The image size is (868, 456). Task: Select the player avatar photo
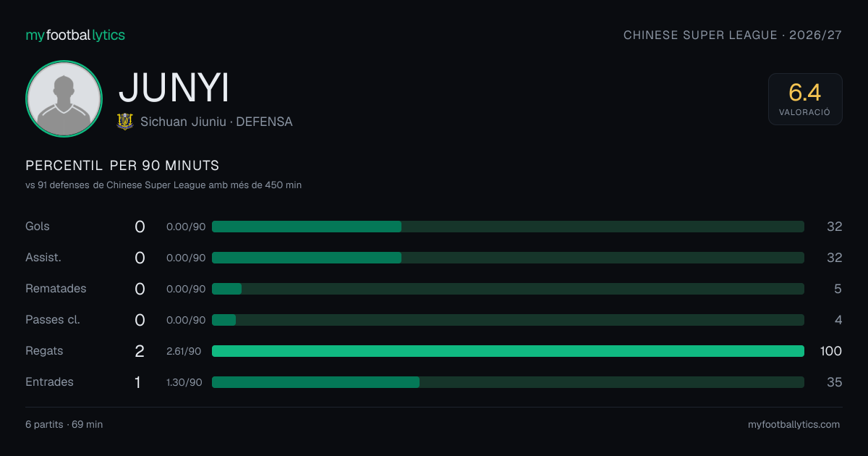coord(64,98)
